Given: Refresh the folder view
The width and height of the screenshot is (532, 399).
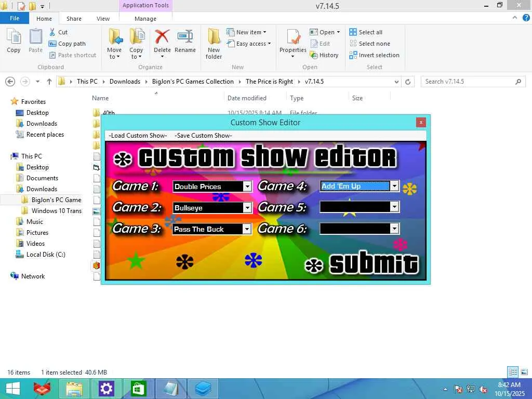Looking at the screenshot, I should (x=408, y=82).
